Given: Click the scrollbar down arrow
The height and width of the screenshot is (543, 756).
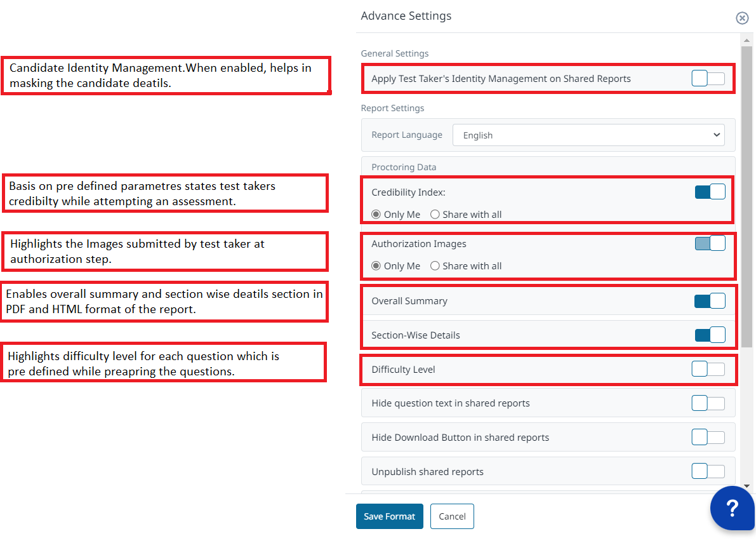Looking at the screenshot, I should click(x=746, y=486).
